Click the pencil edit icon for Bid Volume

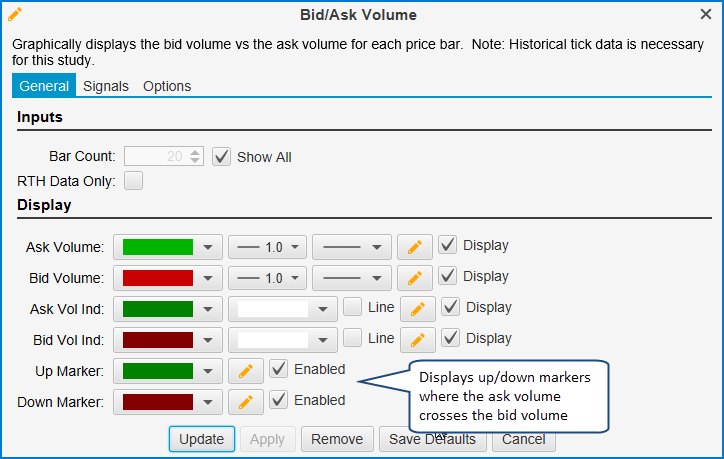coord(415,278)
